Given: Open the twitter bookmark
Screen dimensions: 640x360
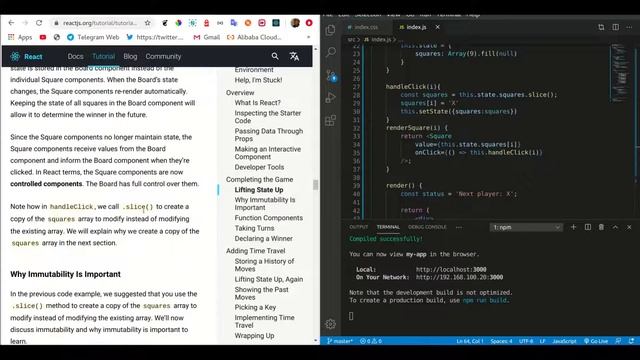Looking at the screenshot, I should tap(155, 37).
